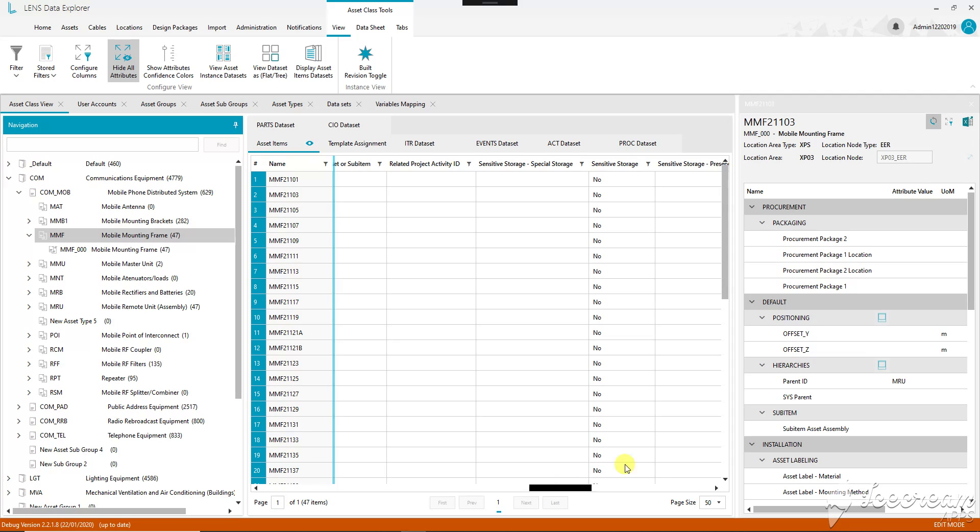Image resolution: width=980 pixels, height=532 pixels.
Task: Toggle the Built Revision star icon
Action: pyautogui.click(x=365, y=54)
